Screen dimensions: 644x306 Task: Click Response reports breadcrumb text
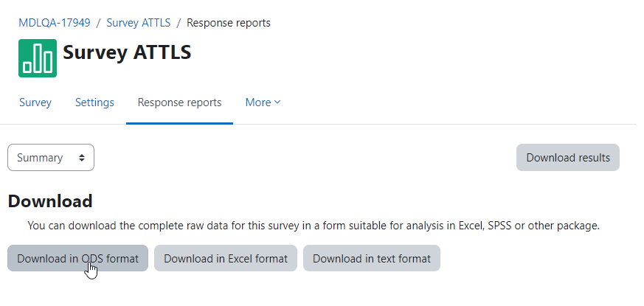tap(229, 23)
